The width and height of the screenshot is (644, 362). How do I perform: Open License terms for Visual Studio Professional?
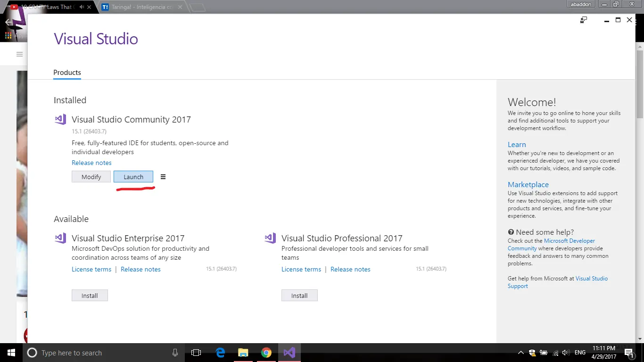tap(301, 269)
